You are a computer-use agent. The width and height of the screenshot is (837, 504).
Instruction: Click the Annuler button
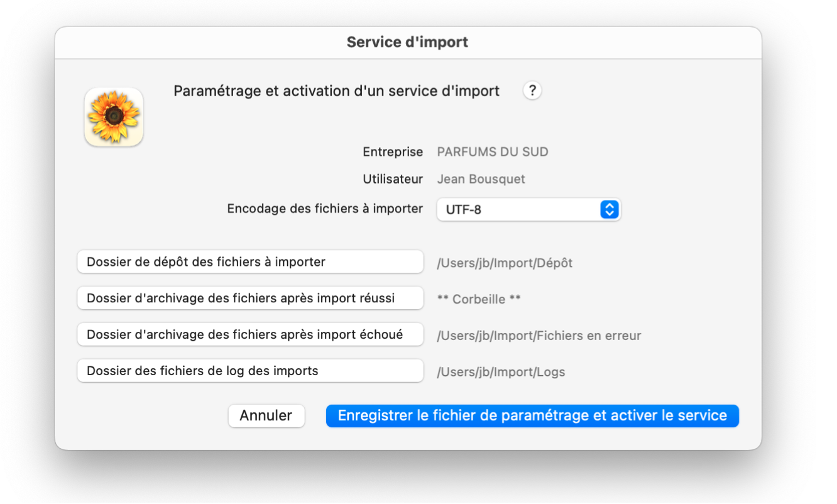click(x=266, y=415)
